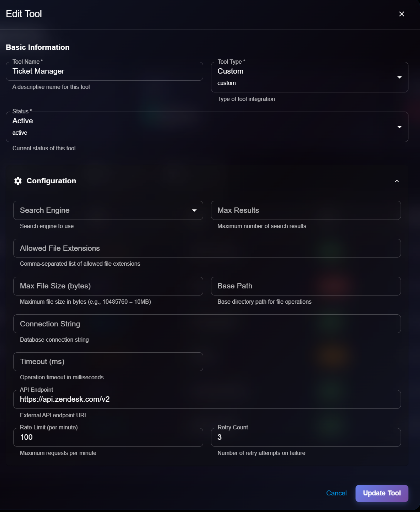Close the Edit Tool dialog
The height and width of the screenshot is (512, 420).
coord(402,14)
